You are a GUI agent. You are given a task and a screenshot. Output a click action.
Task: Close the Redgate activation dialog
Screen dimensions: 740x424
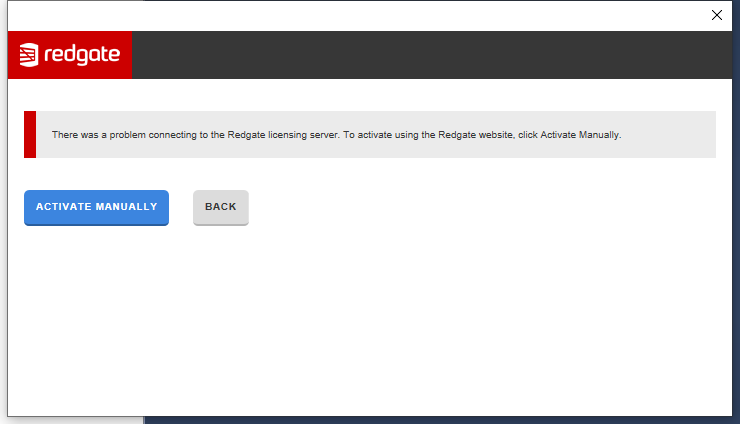(716, 15)
